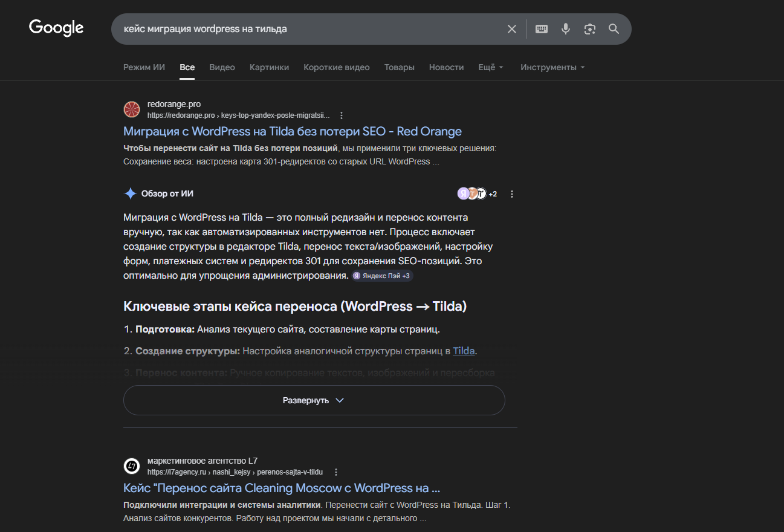Switch to Короткие видео tab
This screenshot has width=784, height=532.
click(337, 67)
